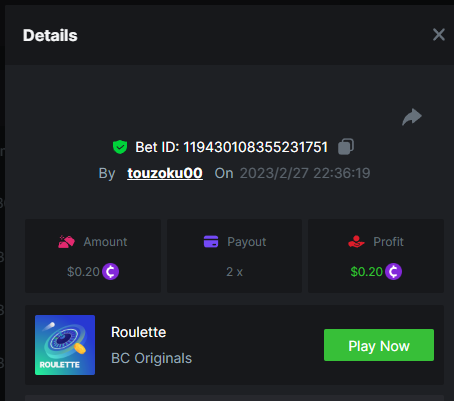This screenshot has height=401, width=454.
Task: Click the pink Amount icon
Action: point(66,242)
